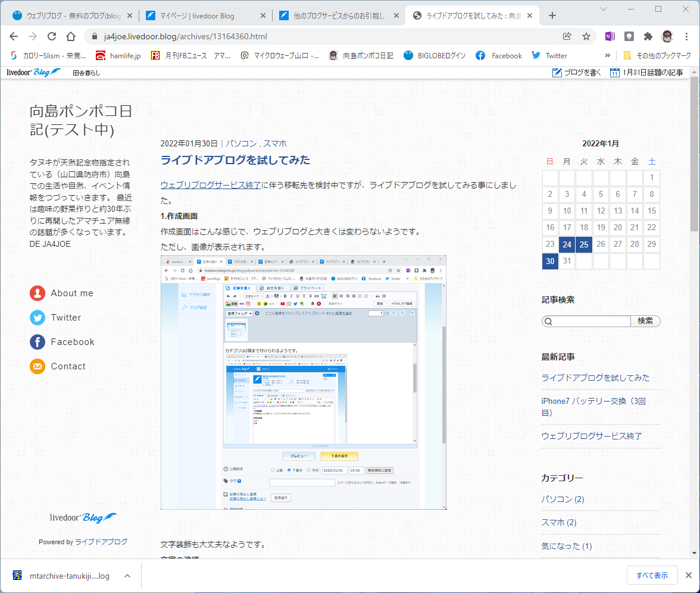
Task: Select January 24 in the calendar
Action: (567, 244)
